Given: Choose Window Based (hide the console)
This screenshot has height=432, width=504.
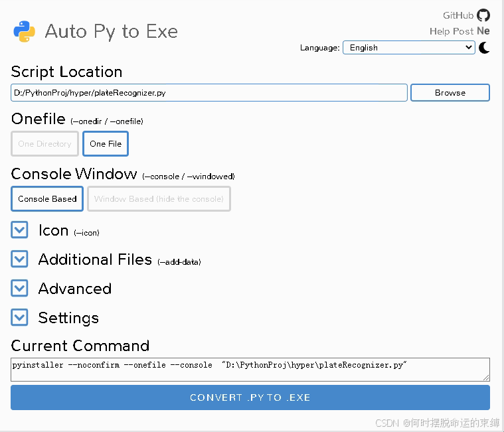Looking at the screenshot, I should pyautogui.click(x=159, y=199).
